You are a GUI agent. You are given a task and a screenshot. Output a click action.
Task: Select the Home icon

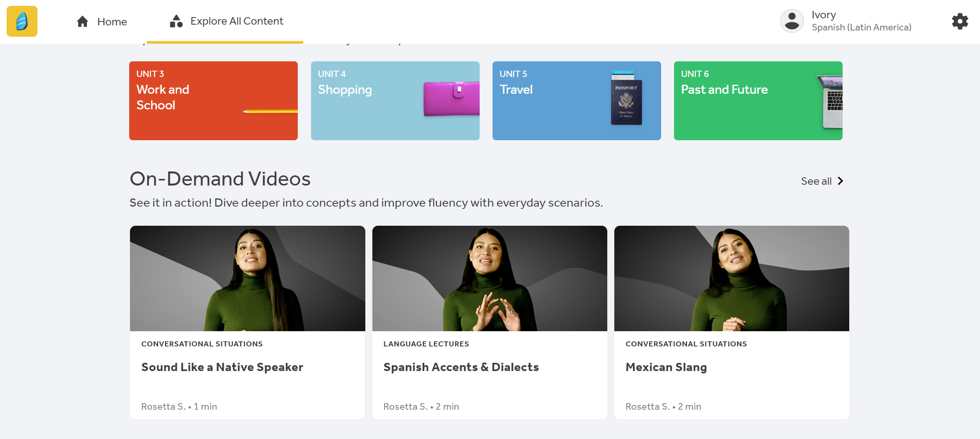(x=82, y=21)
